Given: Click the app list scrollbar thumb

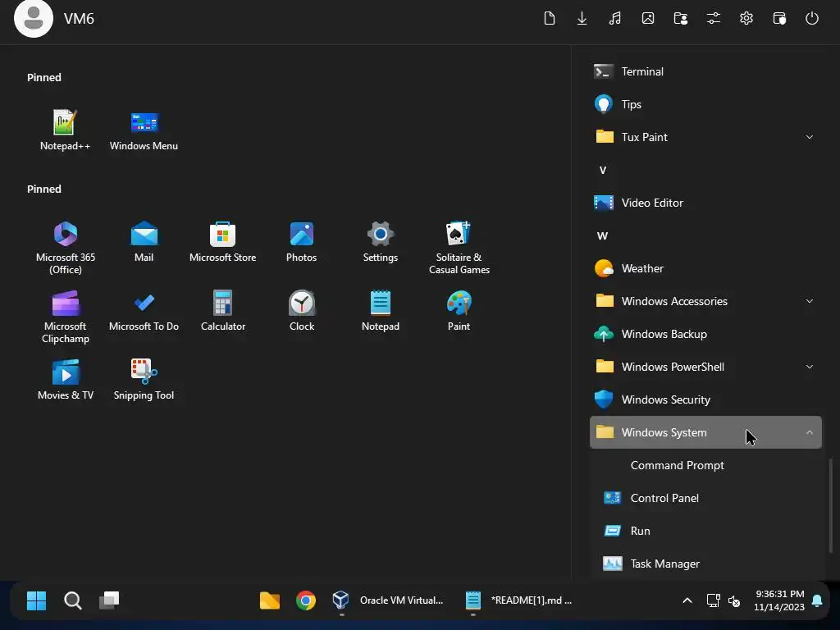Looking at the screenshot, I should [830, 505].
